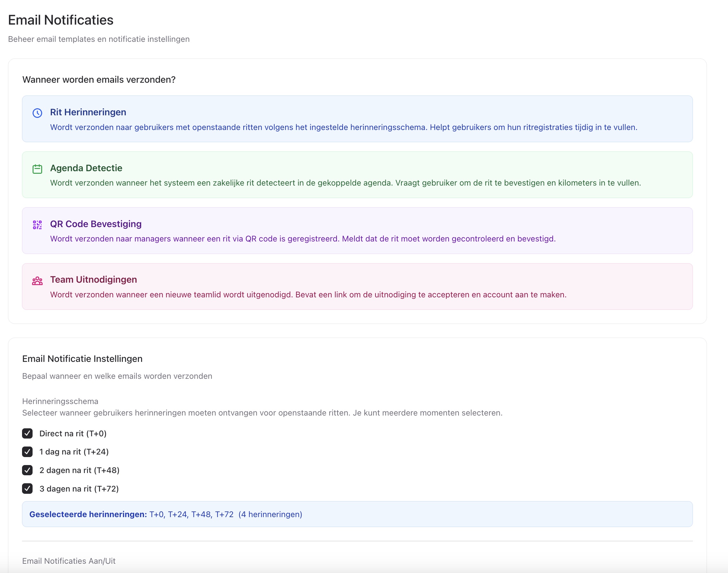Click the Agenda Detectie description about zakelijke rit
This screenshot has height=573, width=728.
345,183
